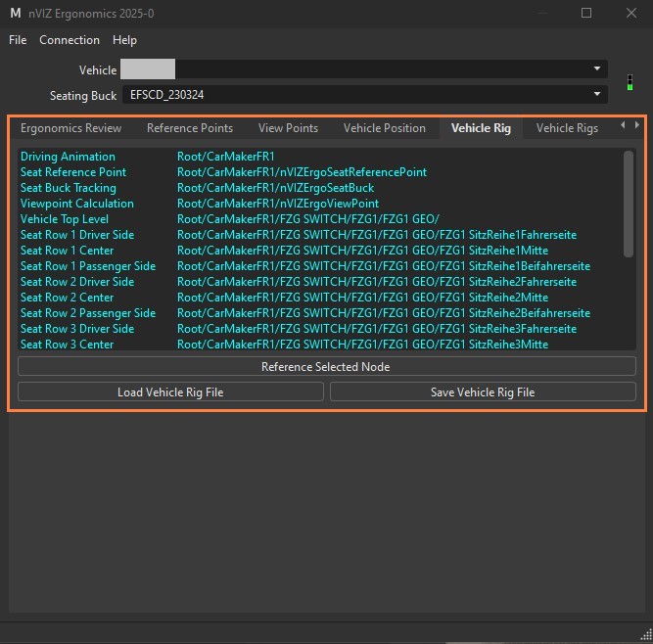Open the Connection menu

(70, 40)
